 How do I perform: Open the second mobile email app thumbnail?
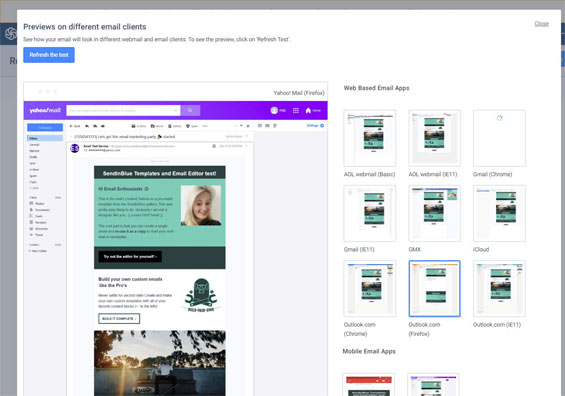point(433,385)
